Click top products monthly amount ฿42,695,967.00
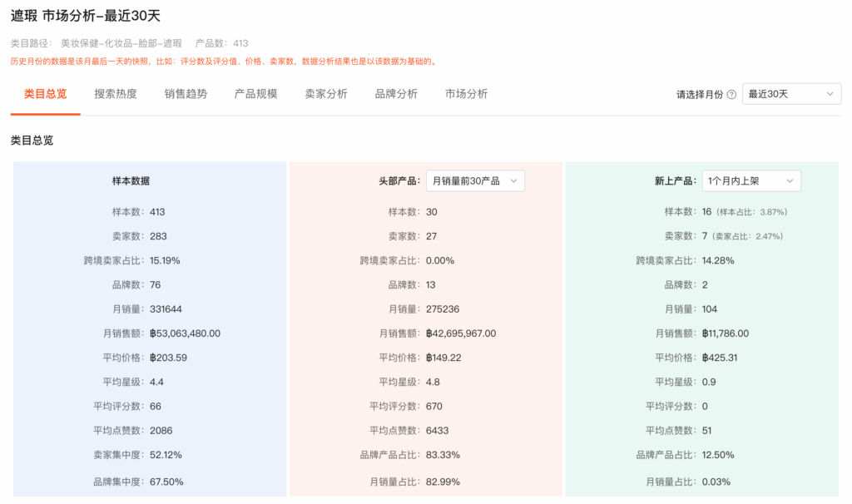 (x=461, y=334)
